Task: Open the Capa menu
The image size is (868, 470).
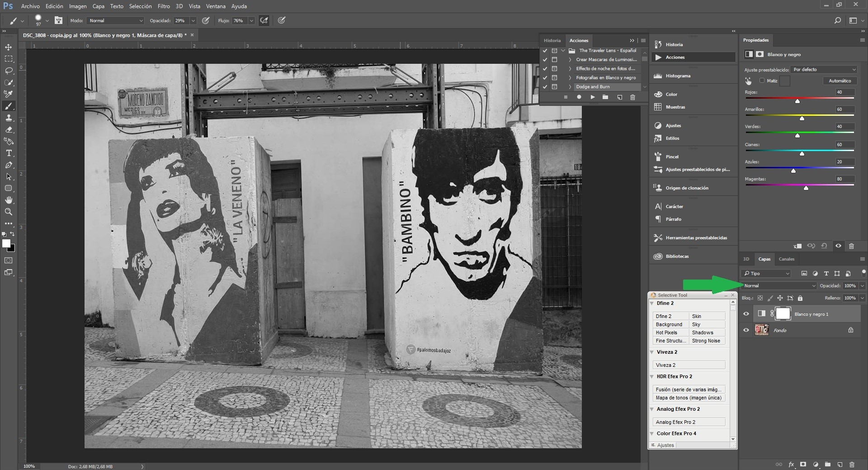Action: tap(98, 6)
